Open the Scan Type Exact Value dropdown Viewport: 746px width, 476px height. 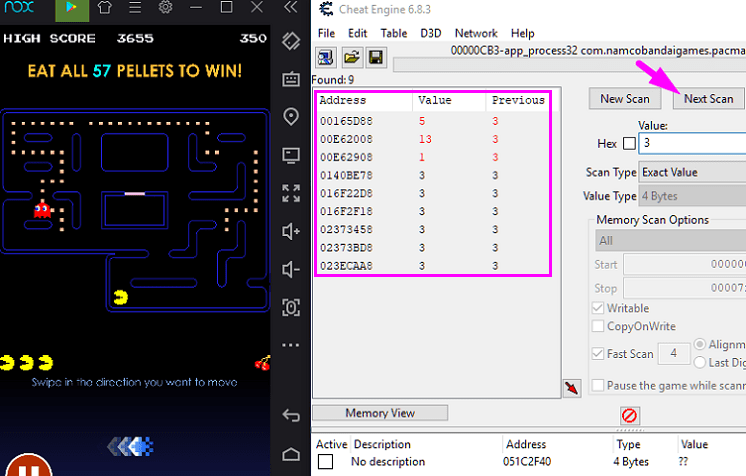pyautogui.click(x=692, y=172)
